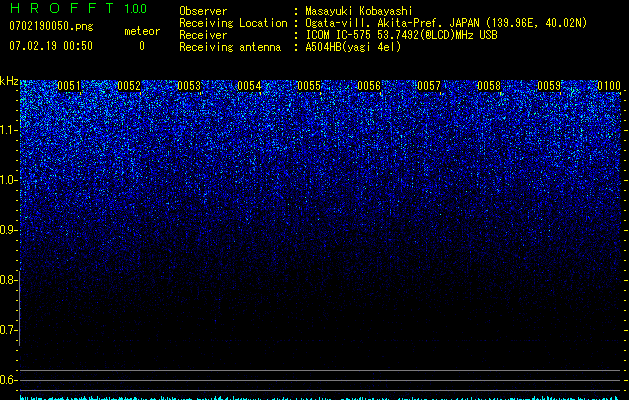Click time marker 0100
Viewport: 629px width, 400px height.
tap(609, 86)
